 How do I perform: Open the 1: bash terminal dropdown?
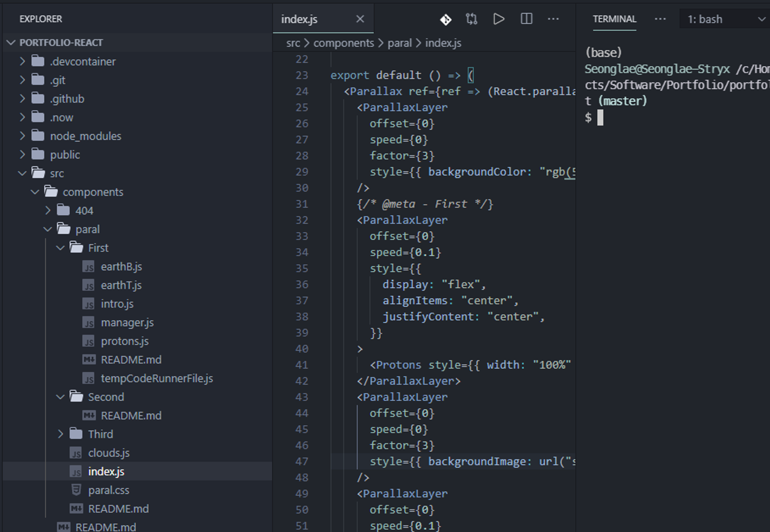click(x=724, y=19)
